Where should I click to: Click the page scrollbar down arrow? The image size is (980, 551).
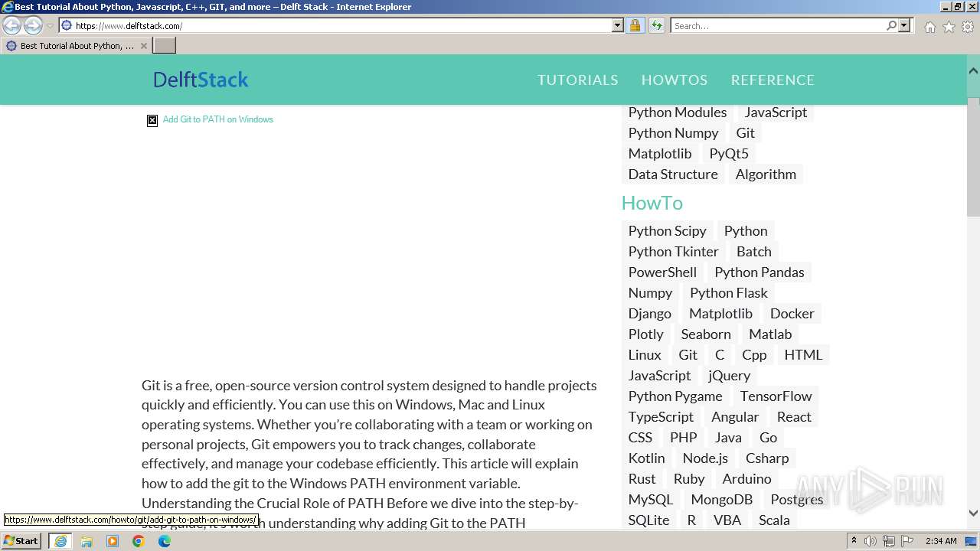973,514
